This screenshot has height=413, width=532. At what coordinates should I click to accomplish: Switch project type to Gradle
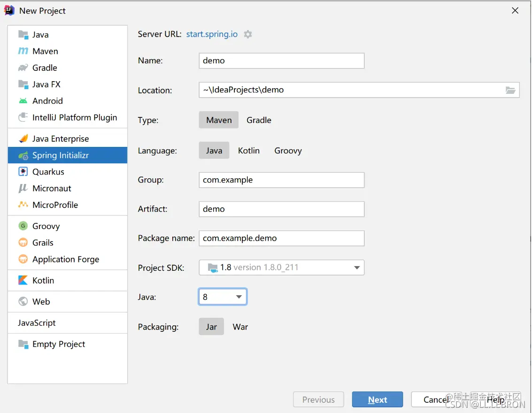pyautogui.click(x=259, y=120)
